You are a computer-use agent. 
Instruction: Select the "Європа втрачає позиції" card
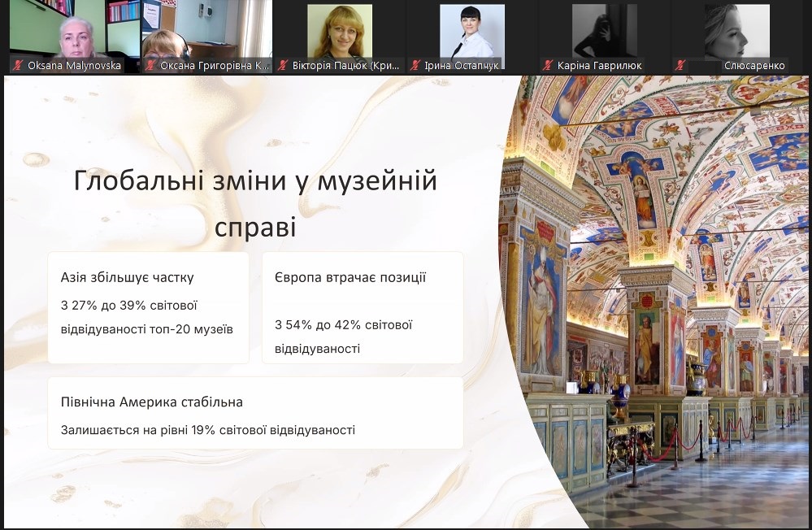click(x=363, y=307)
